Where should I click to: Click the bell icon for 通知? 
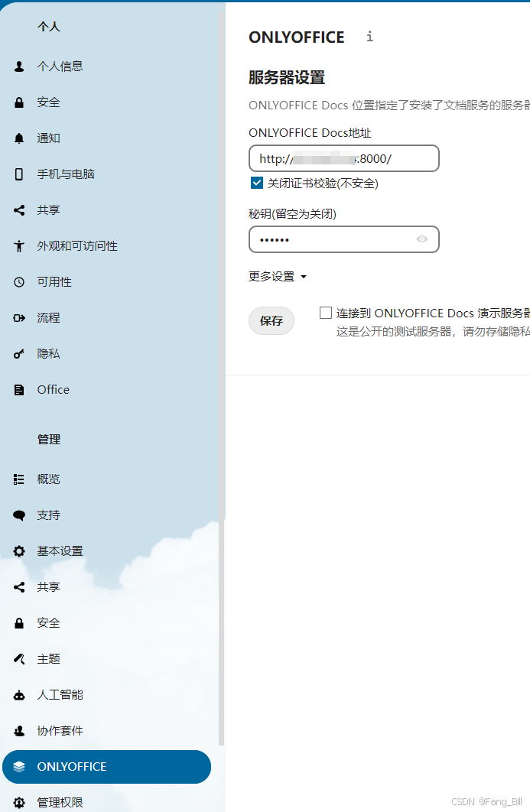point(19,138)
